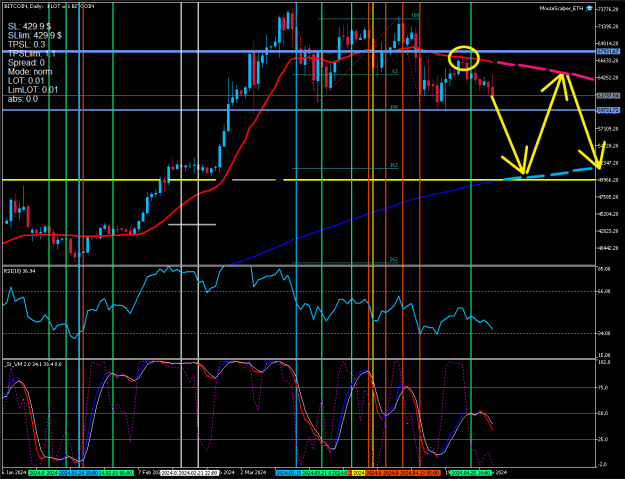Click the Mode: norm label

pos(30,72)
